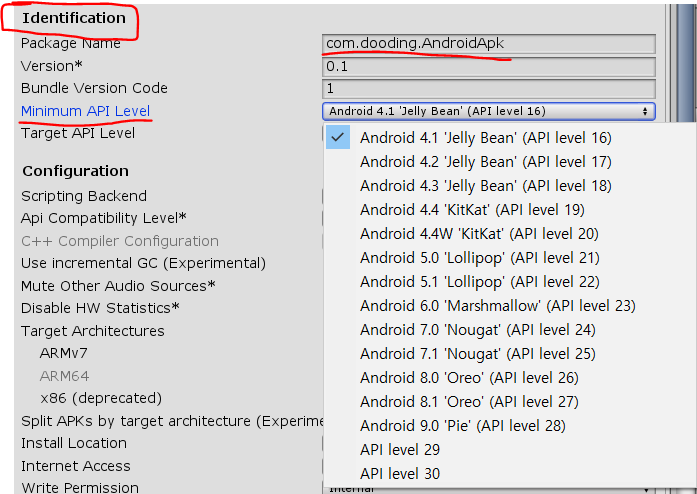Pick Android 8.1 'Oreo' API level 27
This screenshot has width=697, height=494.
coord(469,402)
